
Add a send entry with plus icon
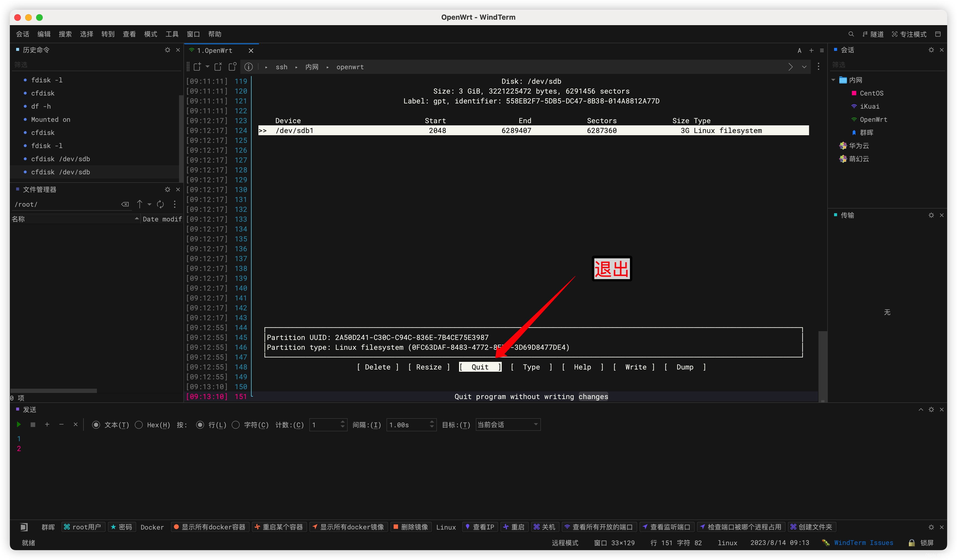click(x=47, y=425)
